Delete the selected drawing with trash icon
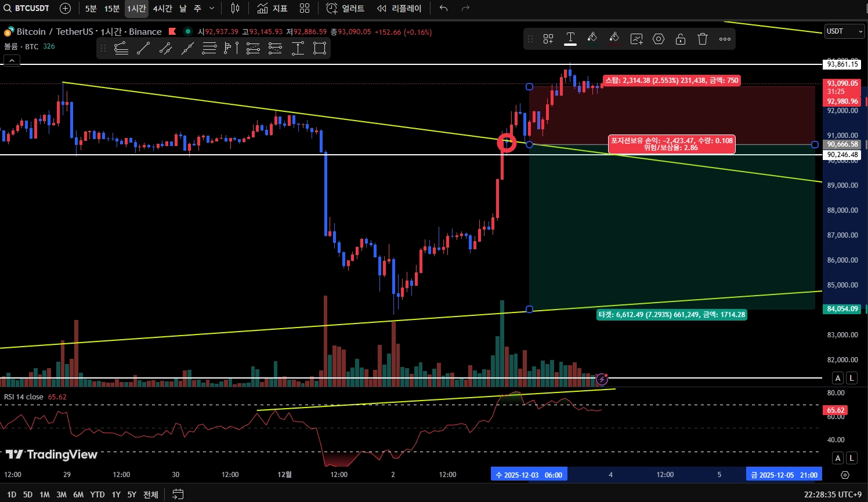The height and width of the screenshot is (502, 868). pos(703,39)
